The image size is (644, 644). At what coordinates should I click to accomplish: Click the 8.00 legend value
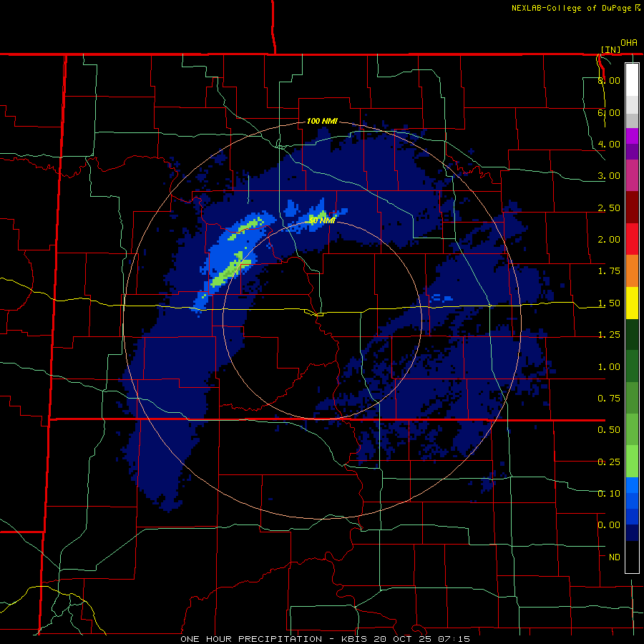(x=609, y=80)
